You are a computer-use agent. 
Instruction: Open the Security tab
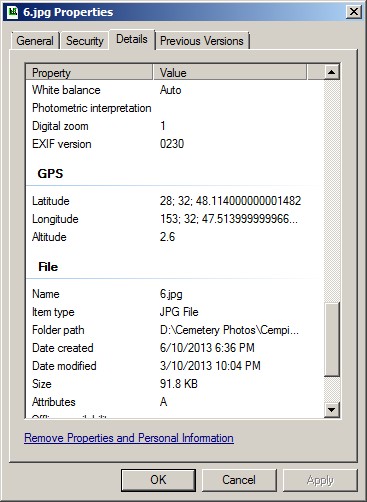(x=85, y=41)
